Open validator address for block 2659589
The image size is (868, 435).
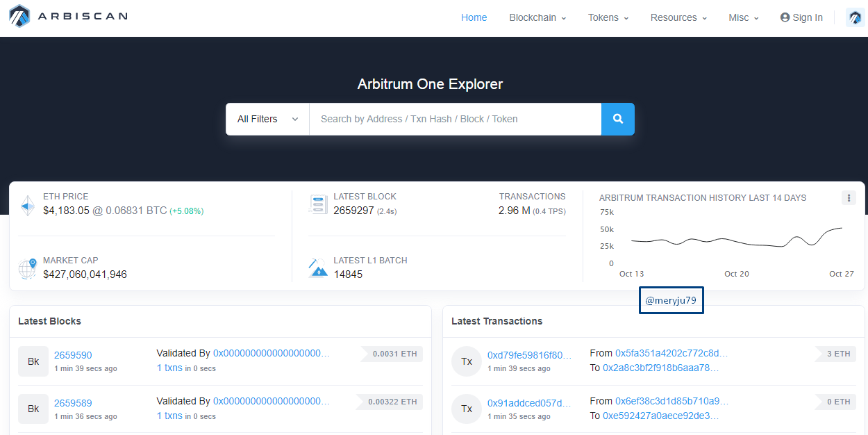point(272,401)
